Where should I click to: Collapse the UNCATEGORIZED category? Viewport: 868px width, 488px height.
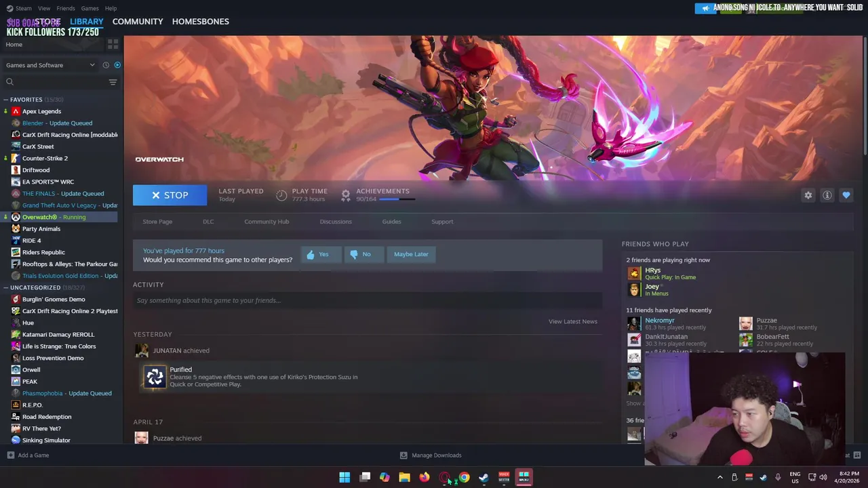point(5,287)
